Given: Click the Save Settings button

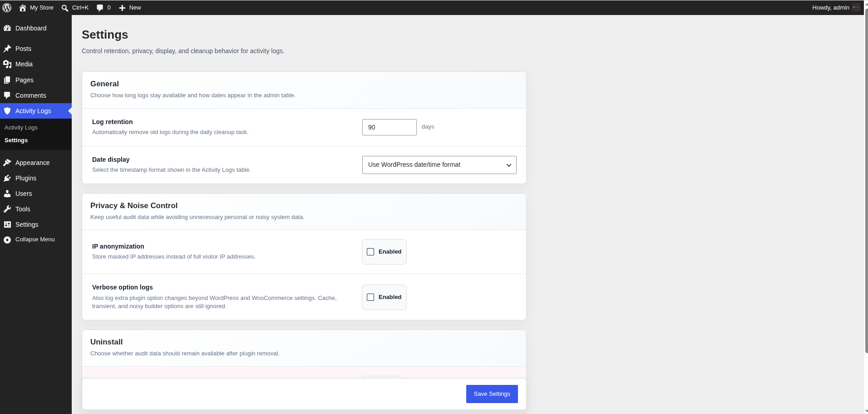Looking at the screenshot, I should [x=492, y=394].
